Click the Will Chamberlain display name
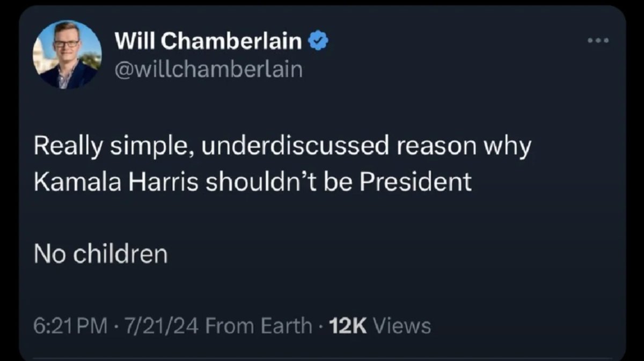Screen dimensions: 644x361 coord(208,41)
